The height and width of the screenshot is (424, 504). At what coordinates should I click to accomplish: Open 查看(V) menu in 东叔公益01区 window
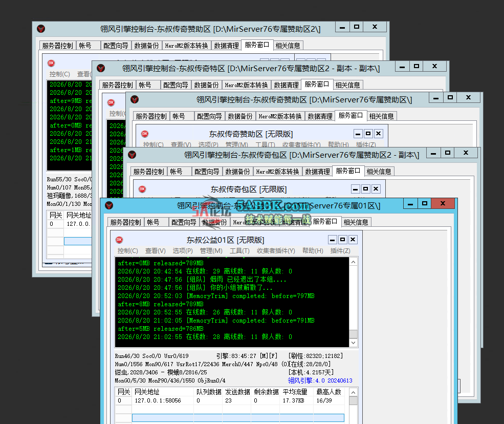[155, 250]
